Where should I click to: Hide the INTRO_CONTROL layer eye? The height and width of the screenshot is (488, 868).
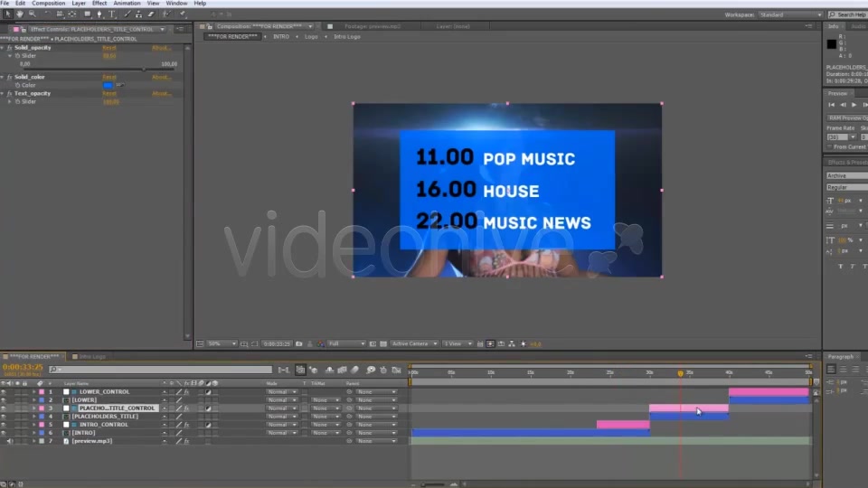tap(4, 425)
